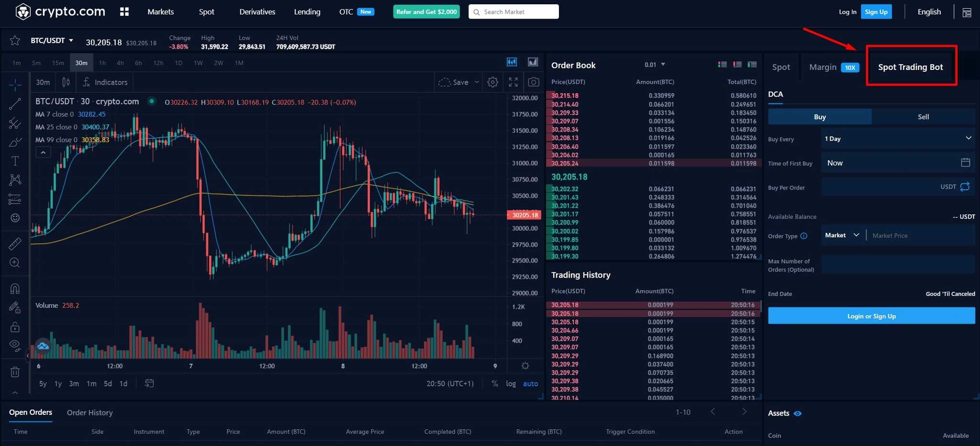980x446 pixels.
Task: Open the go-to-date calendar icon
Action: (149, 383)
